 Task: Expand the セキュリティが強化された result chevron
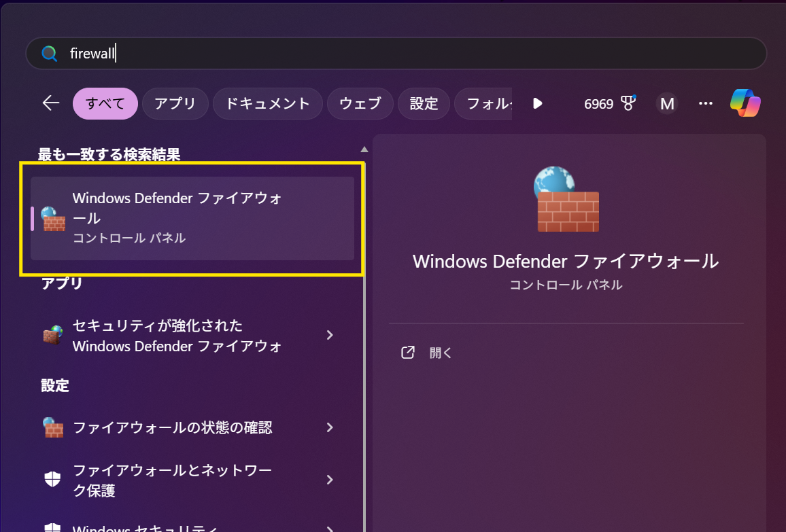pos(329,335)
